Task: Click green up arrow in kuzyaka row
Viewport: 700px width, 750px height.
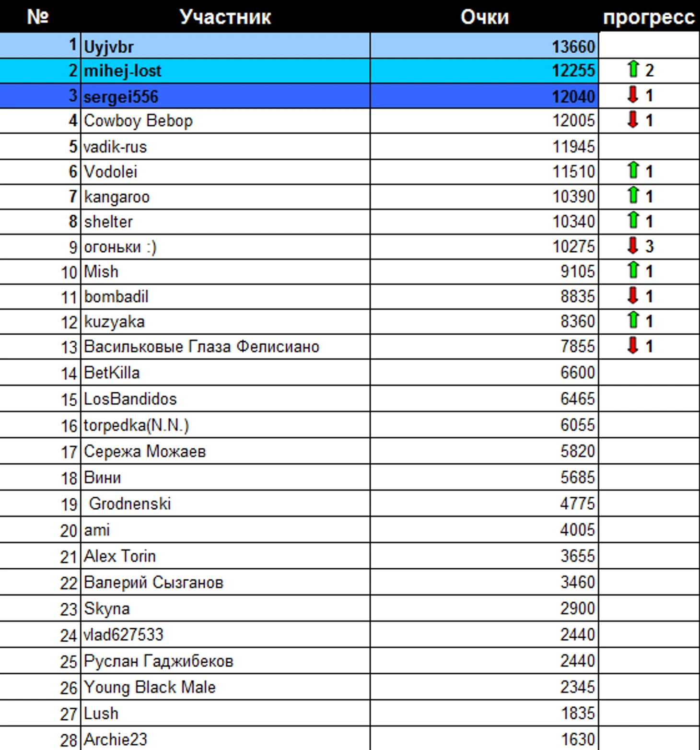Action: [x=633, y=320]
